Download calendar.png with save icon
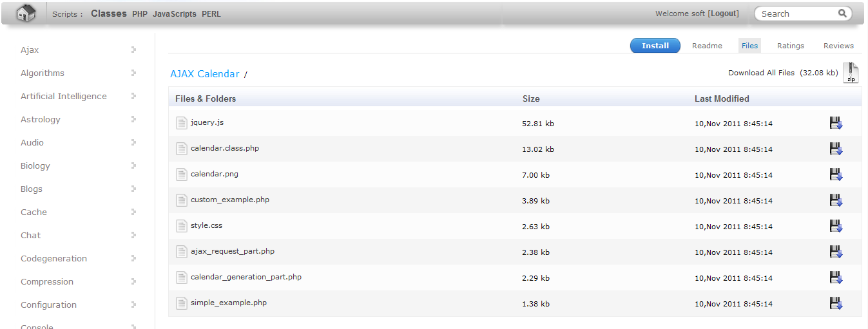 point(836,174)
